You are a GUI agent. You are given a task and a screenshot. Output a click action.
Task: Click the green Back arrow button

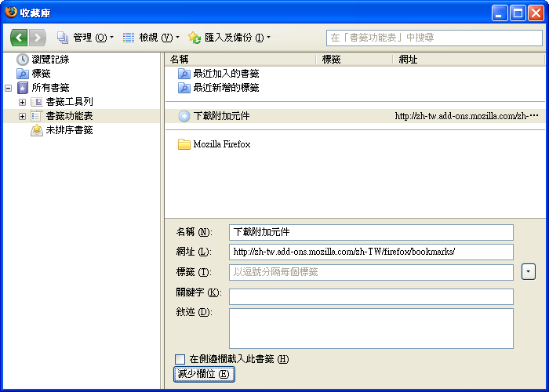click(19, 38)
